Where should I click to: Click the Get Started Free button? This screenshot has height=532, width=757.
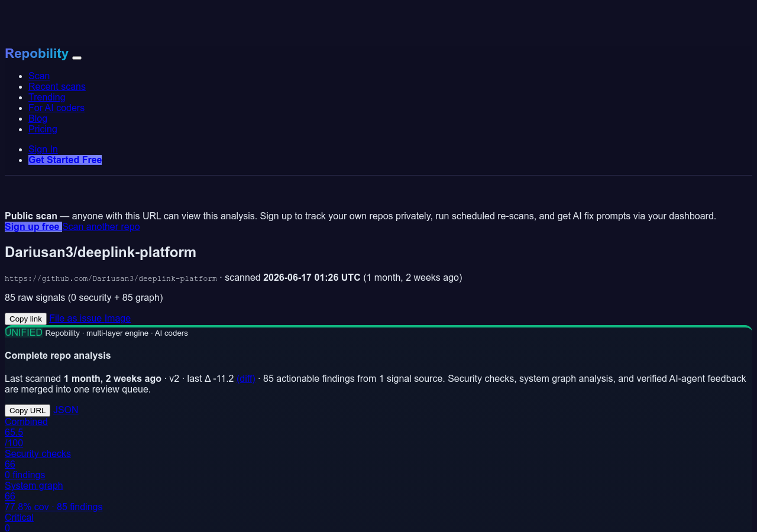coord(65,160)
